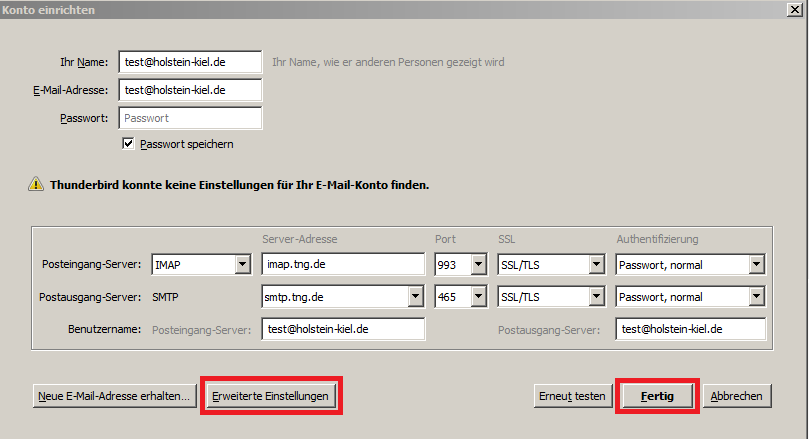Open Postausgang Authentifizierung dropdown
This screenshot has width=809, height=439.
[x=756, y=297]
